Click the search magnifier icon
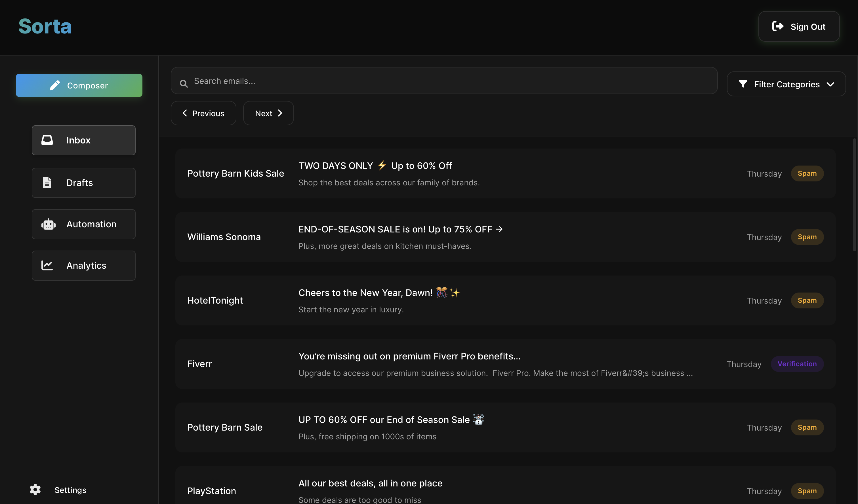Image resolution: width=858 pixels, height=504 pixels. pyautogui.click(x=184, y=84)
